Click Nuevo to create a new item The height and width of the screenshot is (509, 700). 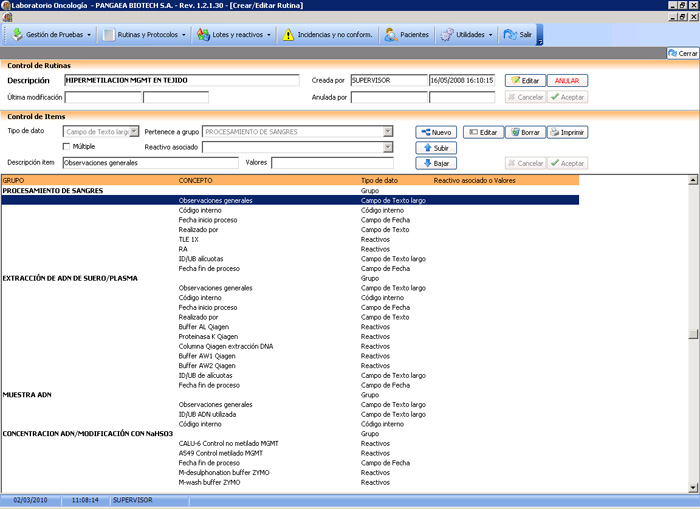(436, 132)
